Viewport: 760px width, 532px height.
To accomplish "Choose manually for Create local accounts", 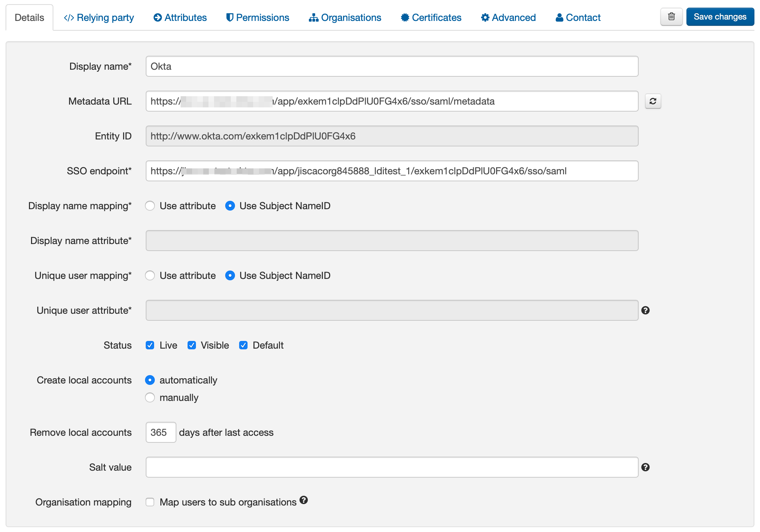I will coord(150,397).
